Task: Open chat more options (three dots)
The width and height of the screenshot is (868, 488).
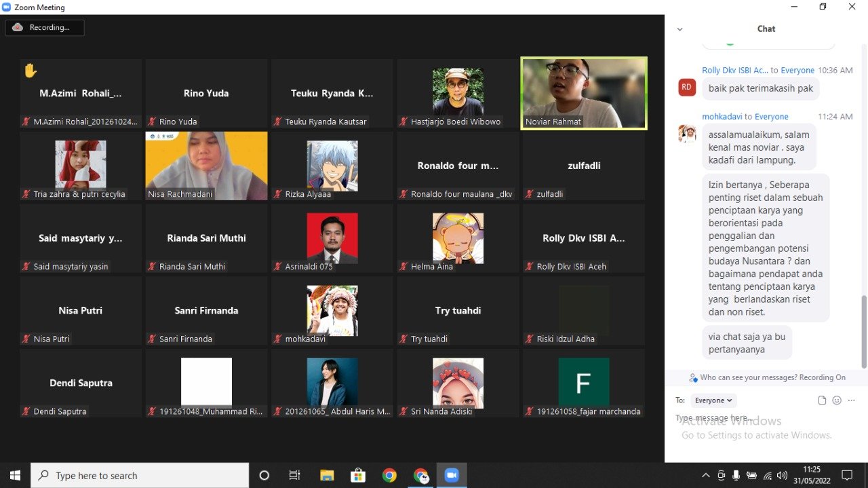Action: [x=852, y=400]
